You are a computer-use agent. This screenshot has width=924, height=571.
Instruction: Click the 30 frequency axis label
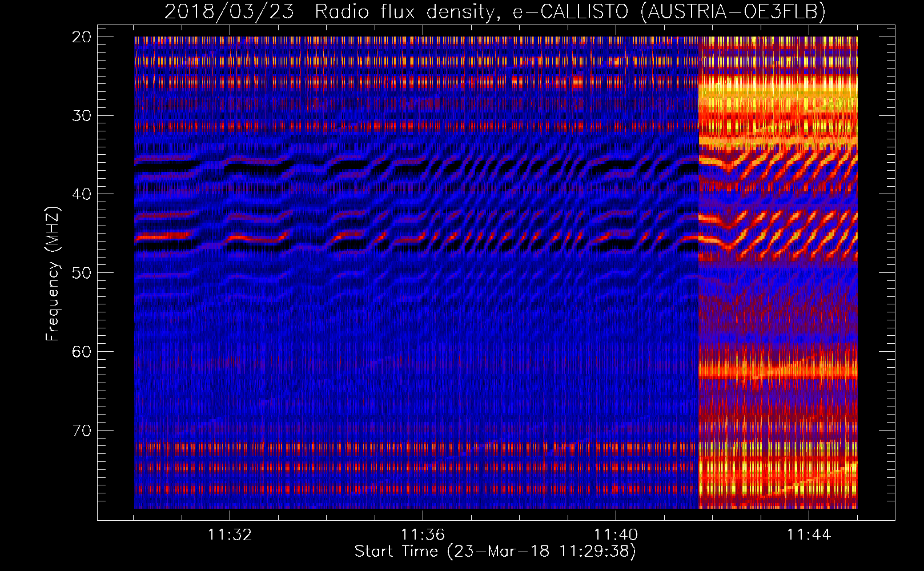82,116
